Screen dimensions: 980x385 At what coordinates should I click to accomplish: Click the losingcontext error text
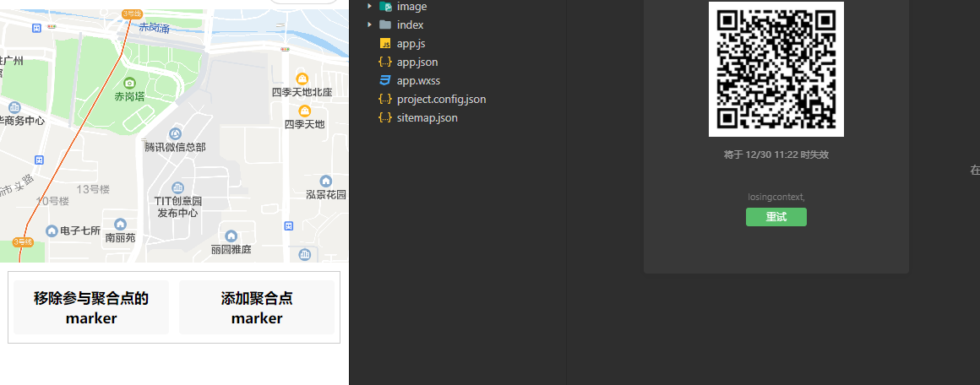pos(776,197)
